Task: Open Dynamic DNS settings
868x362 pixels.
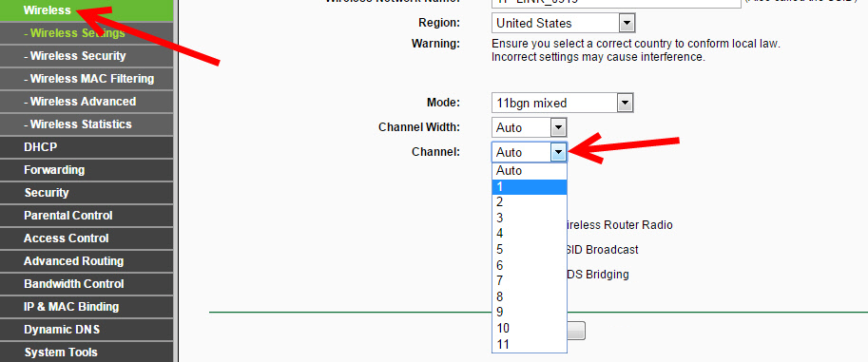Action: click(x=87, y=330)
